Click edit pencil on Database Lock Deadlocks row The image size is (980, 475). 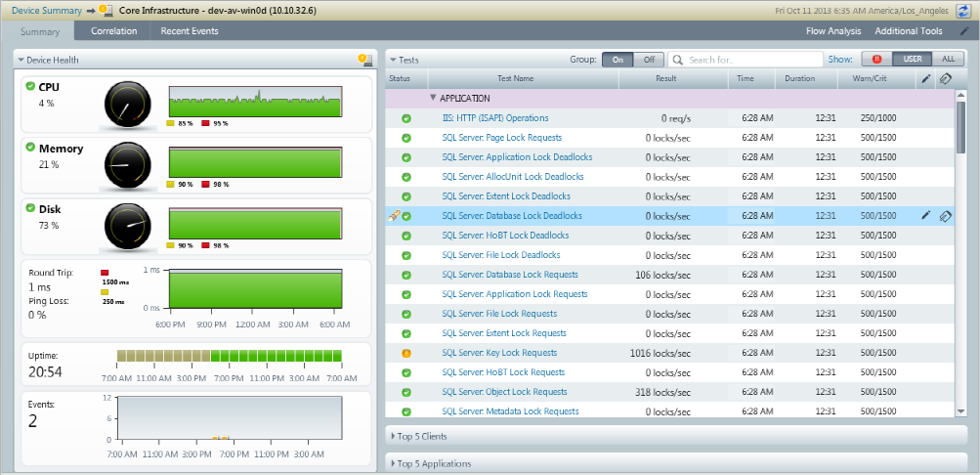pos(926,216)
